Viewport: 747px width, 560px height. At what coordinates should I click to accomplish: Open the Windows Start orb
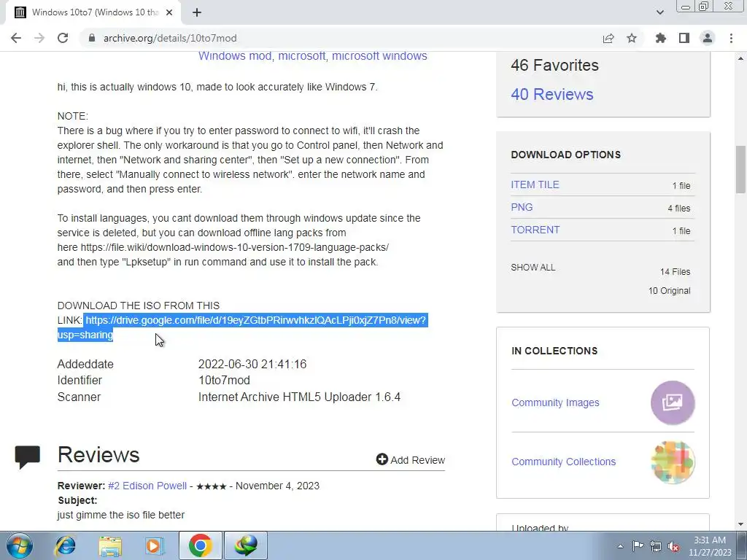tap(20, 545)
